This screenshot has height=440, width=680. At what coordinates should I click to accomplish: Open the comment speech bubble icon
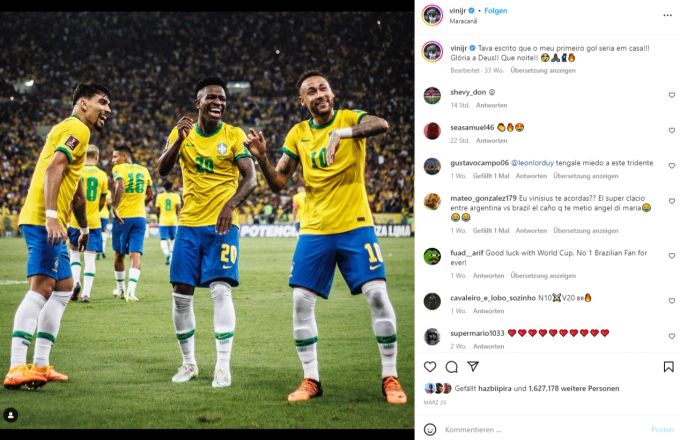pos(451,367)
